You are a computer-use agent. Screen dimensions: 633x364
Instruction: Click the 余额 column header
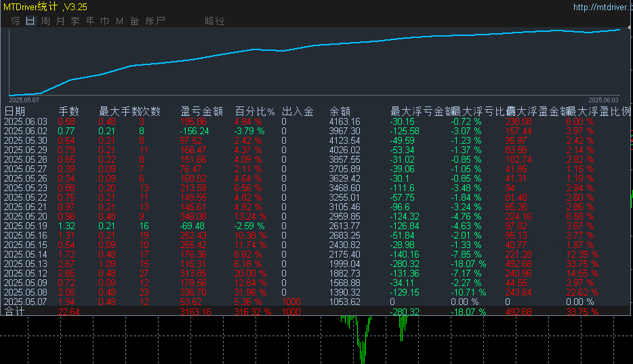coord(340,111)
